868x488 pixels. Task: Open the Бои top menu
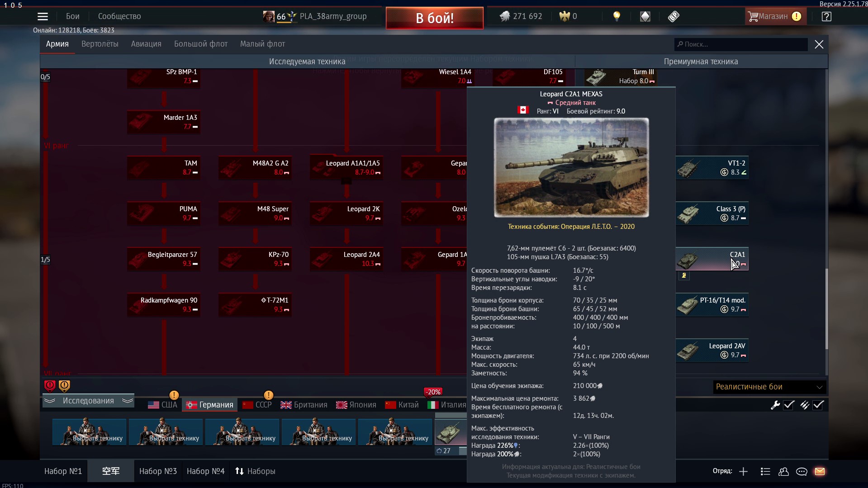73,16
